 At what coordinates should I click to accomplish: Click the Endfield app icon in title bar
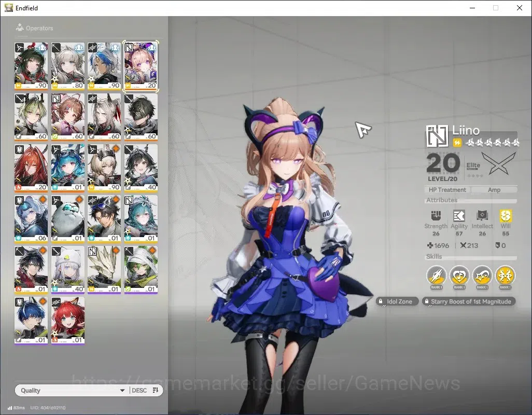coord(8,8)
